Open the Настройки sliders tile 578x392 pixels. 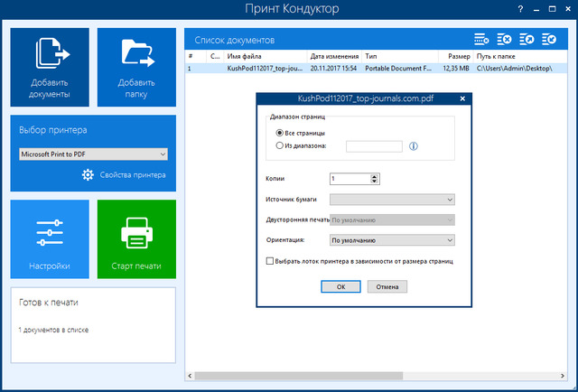(50, 238)
